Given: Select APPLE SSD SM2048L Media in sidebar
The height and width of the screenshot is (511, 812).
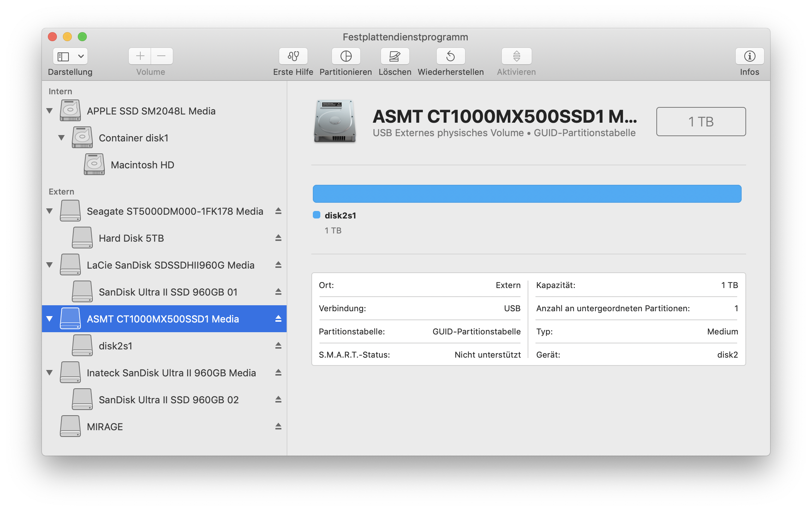Looking at the screenshot, I should pyautogui.click(x=164, y=111).
